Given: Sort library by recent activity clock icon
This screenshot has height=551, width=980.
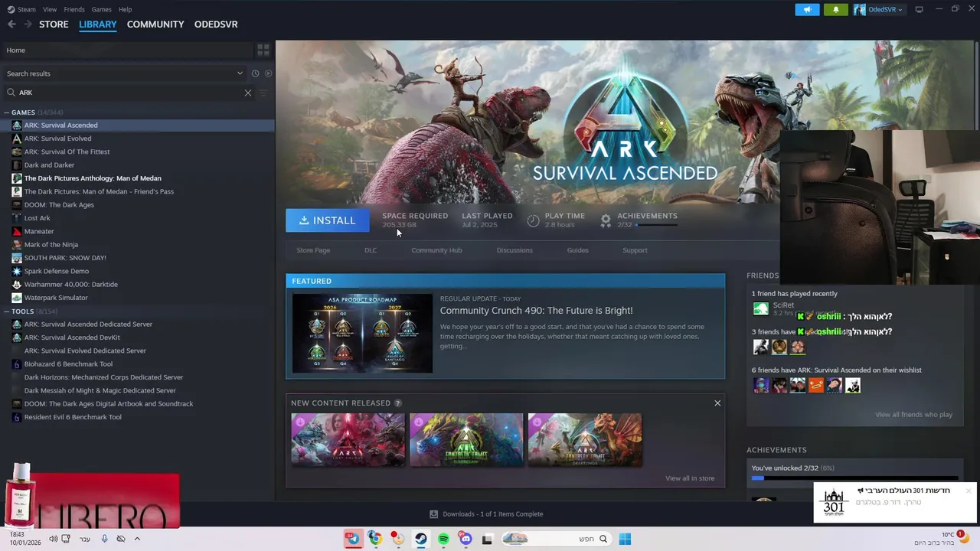Looking at the screenshot, I should [x=255, y=73].
